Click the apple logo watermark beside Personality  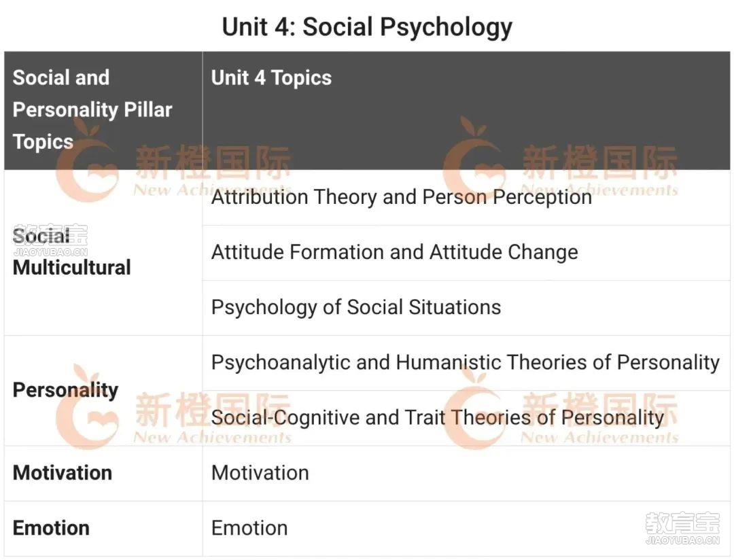pos(87,407)
